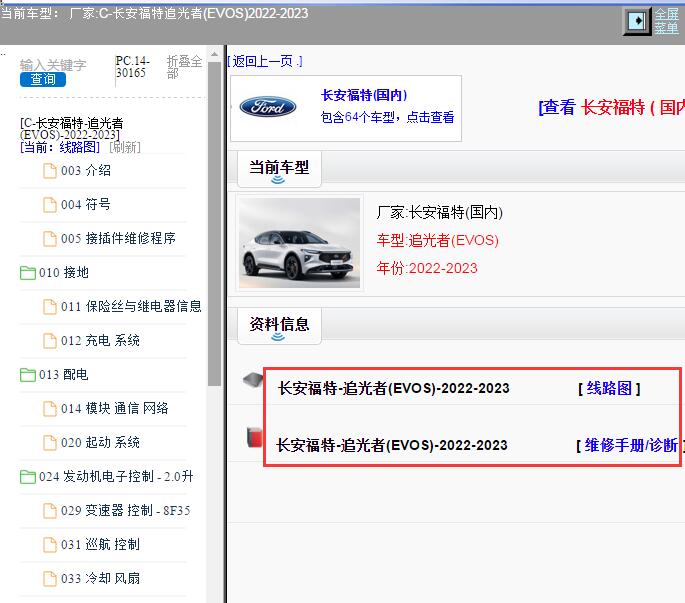Click the page icon beside 033 冷却 风扇
This screenshot has height=603, width=685.
(x=50, y=579)
